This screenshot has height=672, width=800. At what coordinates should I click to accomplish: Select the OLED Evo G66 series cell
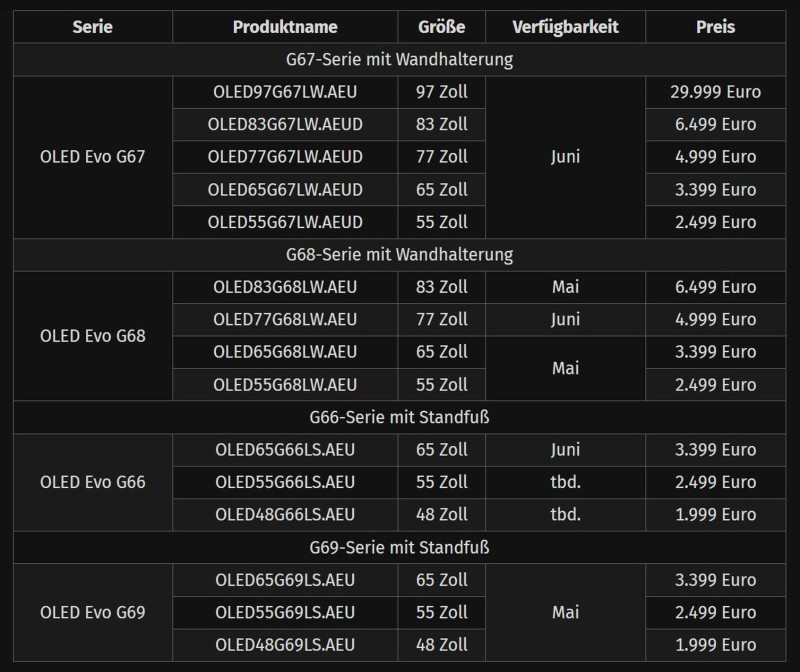[x=92, y=482]
